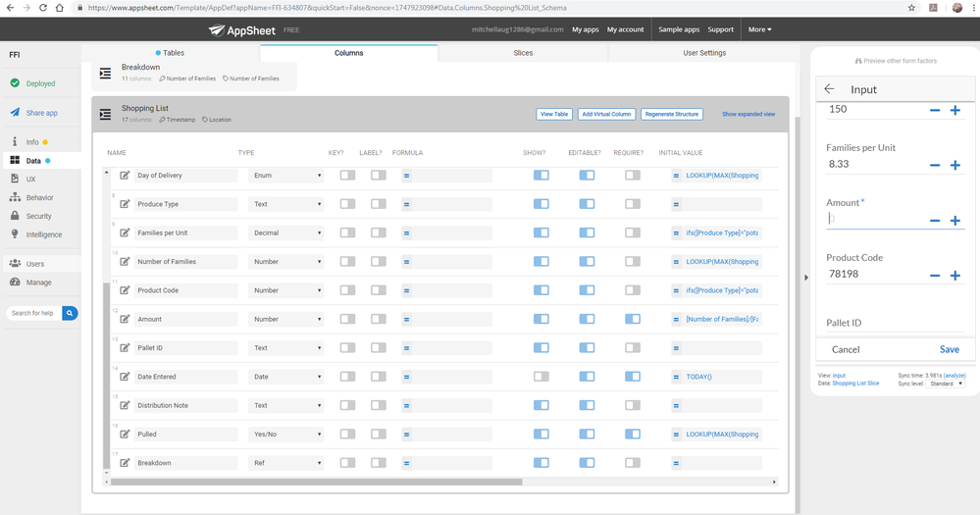Increase Families per Unit with plus

[x=955, y=166]
